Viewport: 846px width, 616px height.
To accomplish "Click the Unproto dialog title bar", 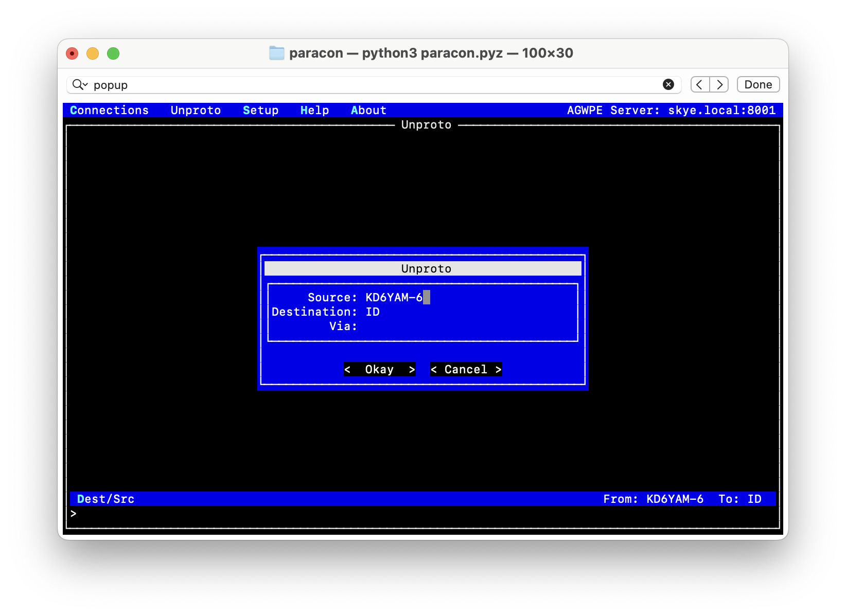I will (x=423, y=268).
